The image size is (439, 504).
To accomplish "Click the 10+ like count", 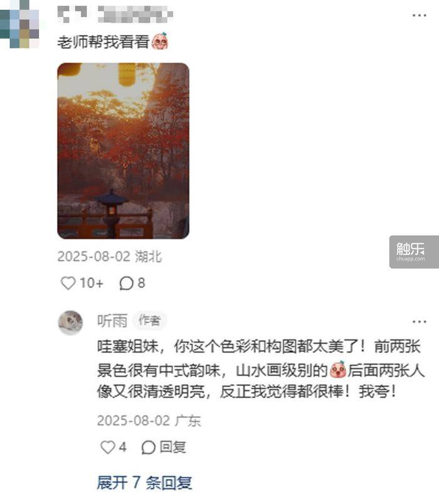I will tap(92, 283).
